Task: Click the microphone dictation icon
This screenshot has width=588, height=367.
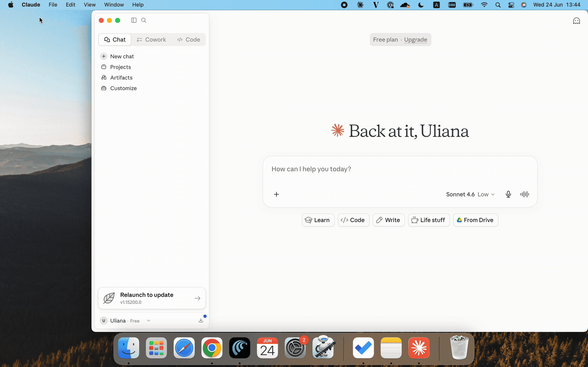Action: 508,194
